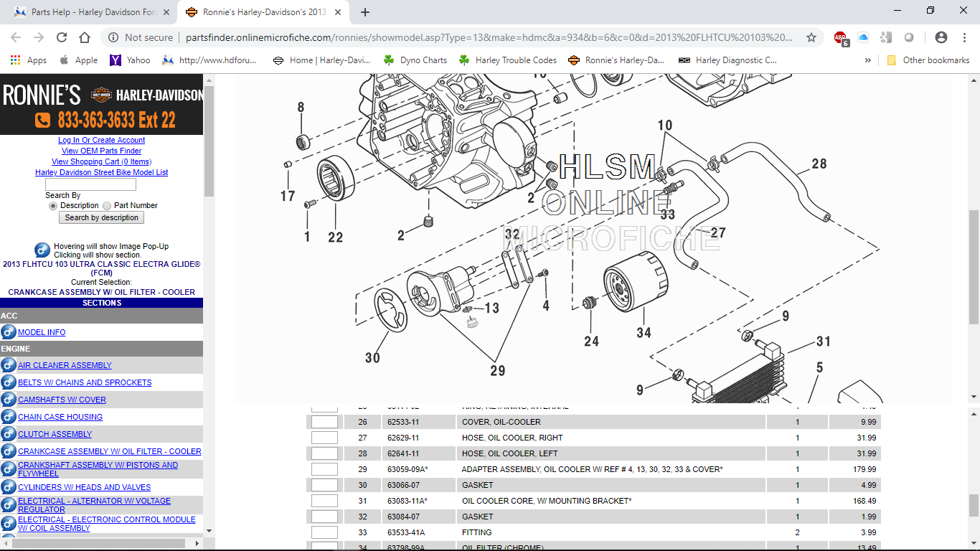980x551 pixels.
Task: Open Harley Davidson Street Bike Model List
Action: click(101, 172)
